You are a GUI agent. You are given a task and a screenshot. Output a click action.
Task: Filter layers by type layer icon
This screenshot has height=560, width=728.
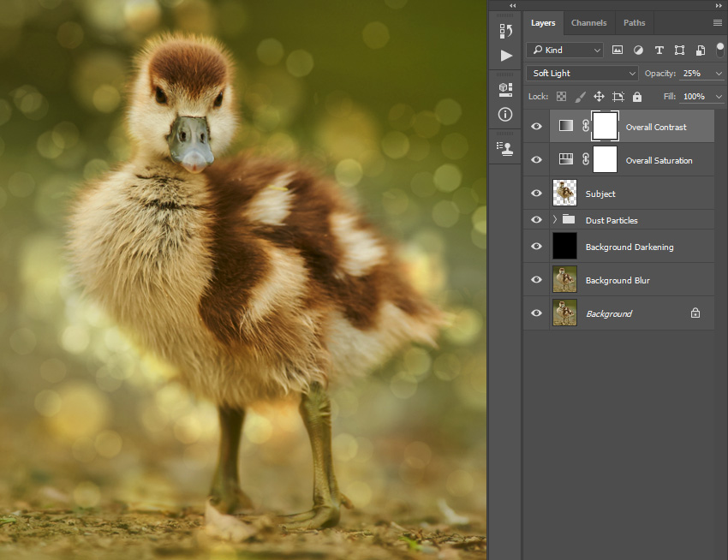(x=659, y=51)
